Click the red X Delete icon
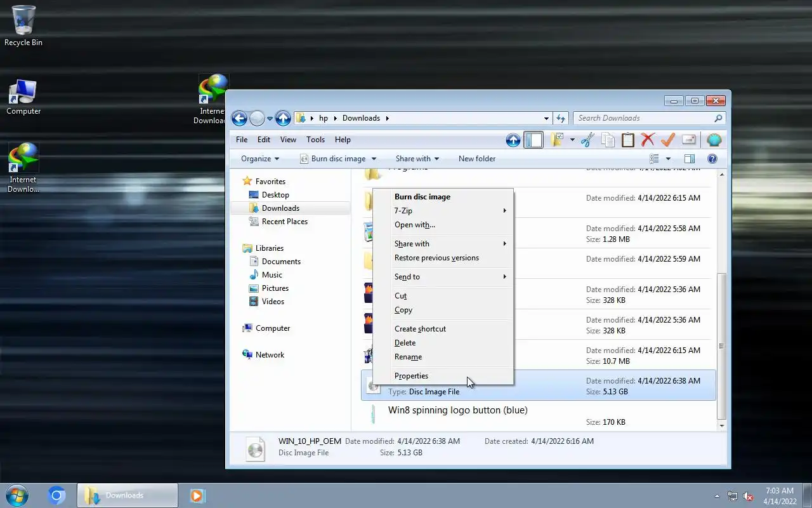Viewport: 812px width, 508px height. 648,140
